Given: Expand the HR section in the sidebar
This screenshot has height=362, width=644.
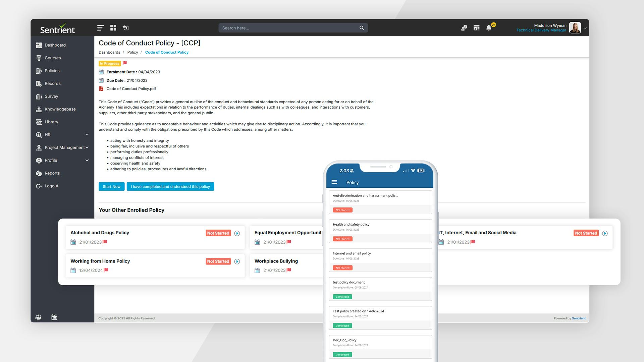Looking at the screenshot, I should (x=87, y=134).
